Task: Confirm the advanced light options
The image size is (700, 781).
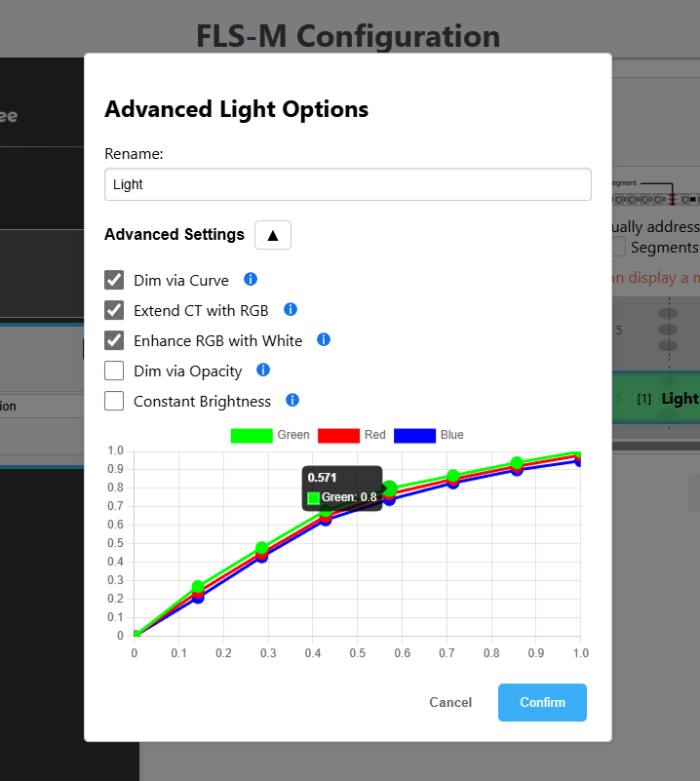Action: pos(542,702)
